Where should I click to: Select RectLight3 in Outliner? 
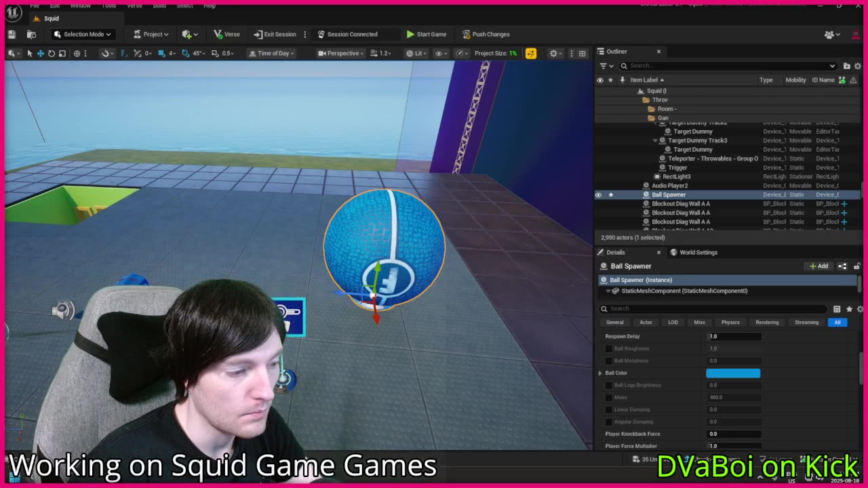676,176
